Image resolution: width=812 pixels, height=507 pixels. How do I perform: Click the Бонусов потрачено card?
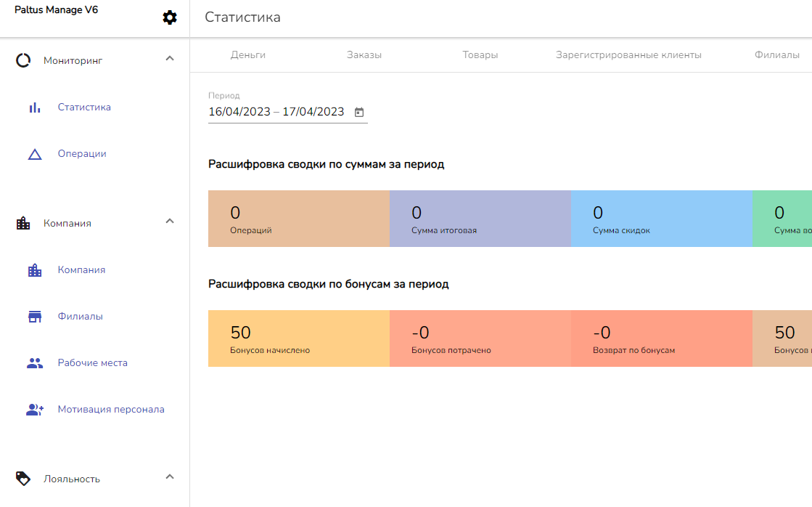click(480, 338)
